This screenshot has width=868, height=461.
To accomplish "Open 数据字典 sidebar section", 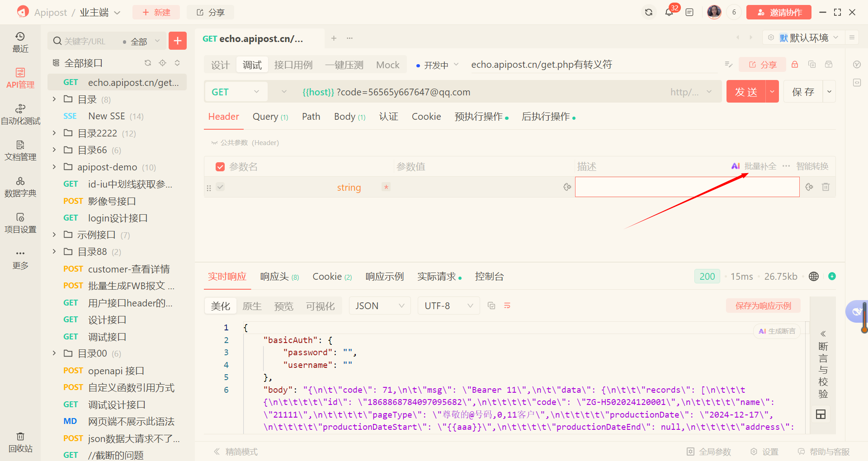I will pos(20,187).
